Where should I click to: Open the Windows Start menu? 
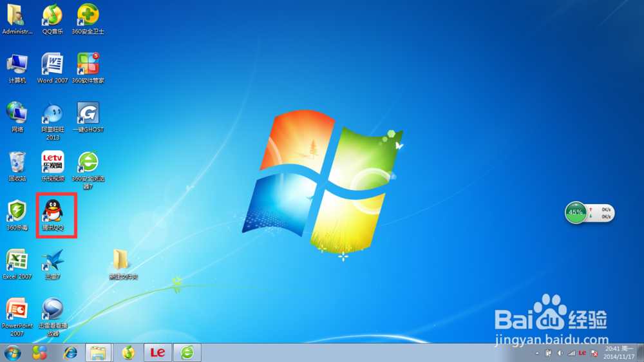[12, 353]
